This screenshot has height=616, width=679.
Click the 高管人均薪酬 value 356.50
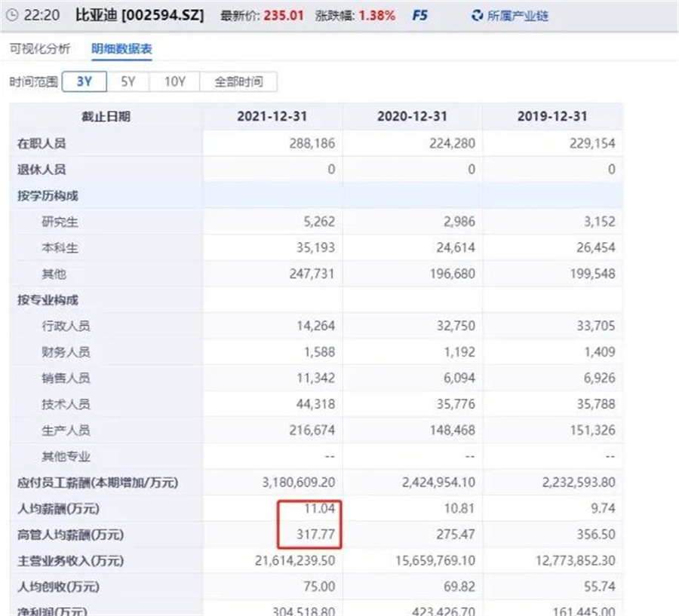(x=596, y=535)
